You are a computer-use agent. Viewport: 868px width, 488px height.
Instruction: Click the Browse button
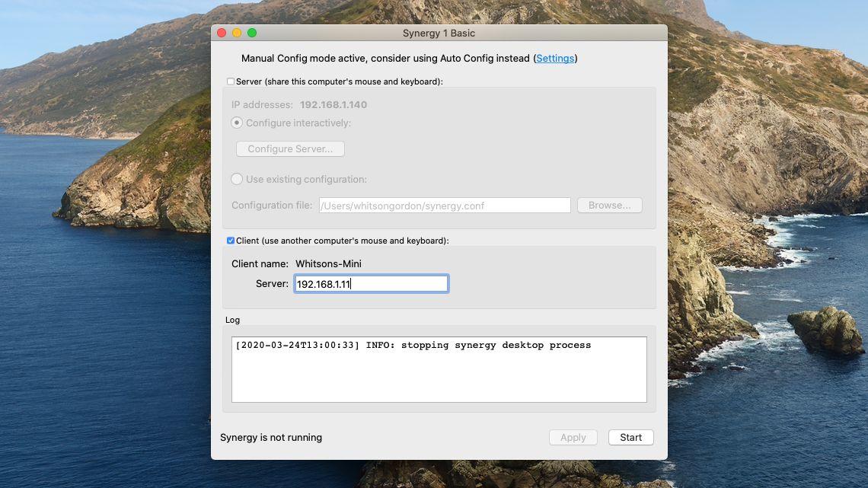tap(609, 206)
